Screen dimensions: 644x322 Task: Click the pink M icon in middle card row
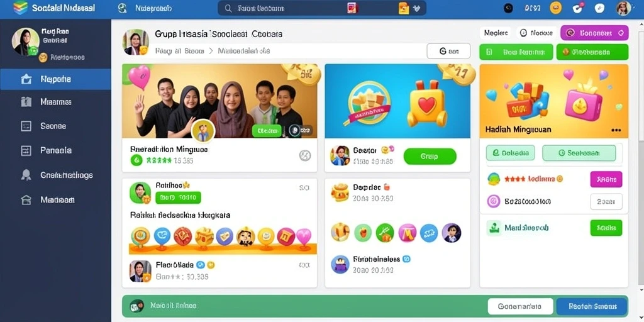pos(408,233)
